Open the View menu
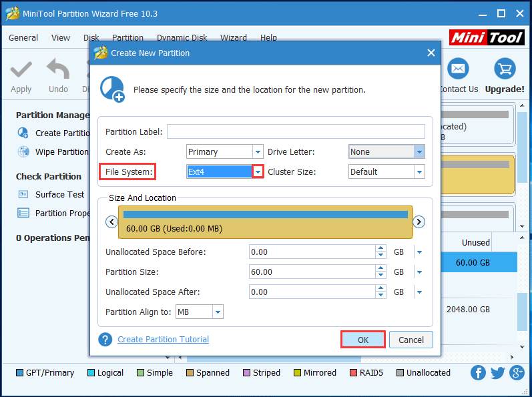Image resolution: width=532 pixels, height=397 pixels. pyautogui.click(x=60, y=37)
